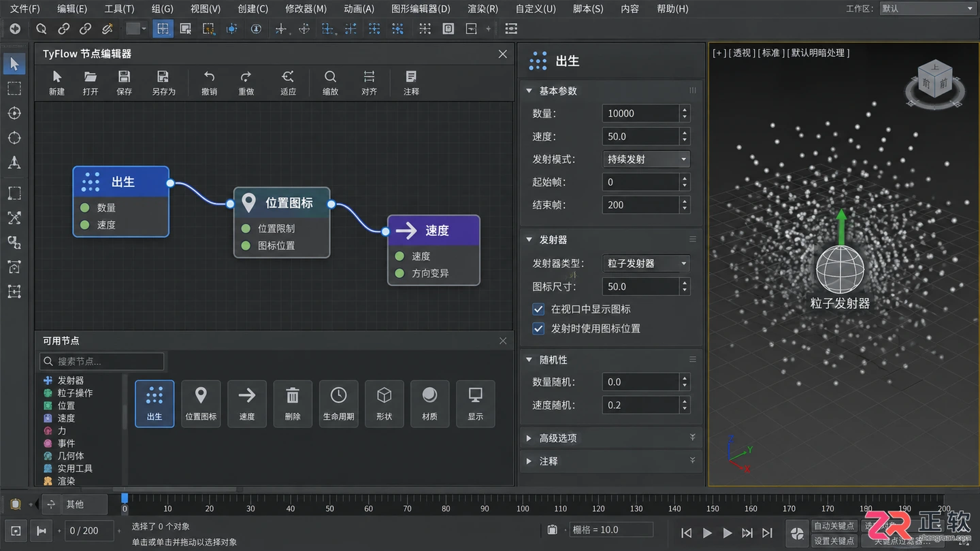This screenshot has width=980, height=551.
Task: Toggle the green 位置限制 dot on 位置图标 node
Action: click(x=246, y=229)
